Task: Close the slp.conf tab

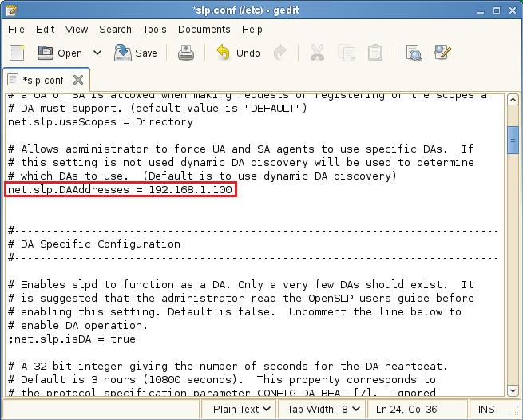Action: (77, 80)
